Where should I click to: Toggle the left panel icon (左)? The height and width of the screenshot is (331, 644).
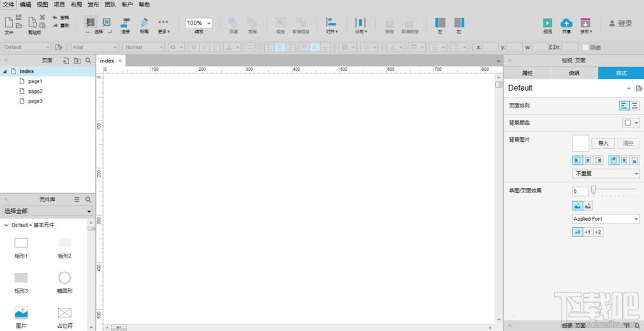pyautogui.click(x=440, y=23)
